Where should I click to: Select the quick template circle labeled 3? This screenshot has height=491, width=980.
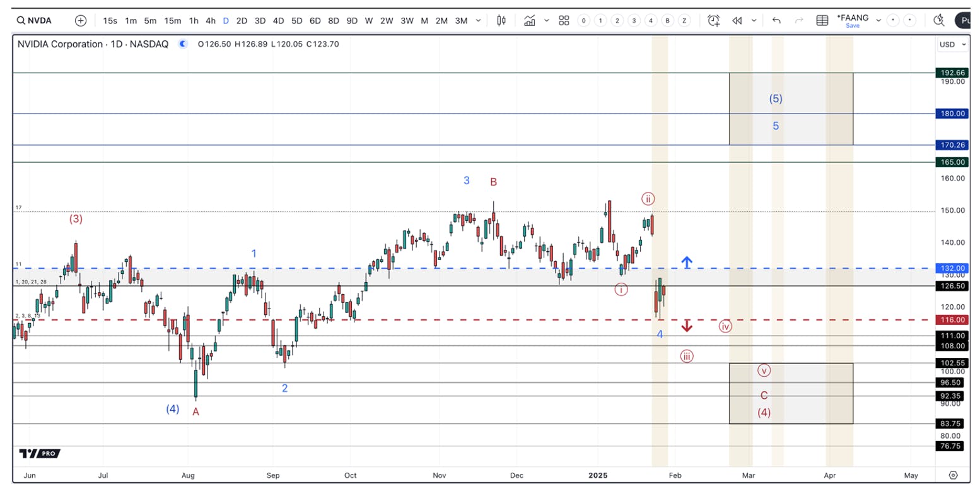pyautogui.click(x=634, y=21)
